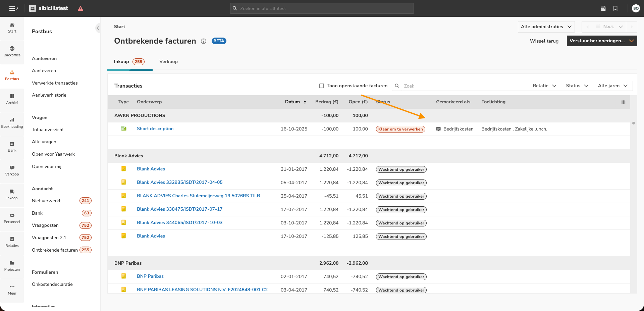
Task: Expand the Alle administraties dropdown
Action: pos(546,27)
